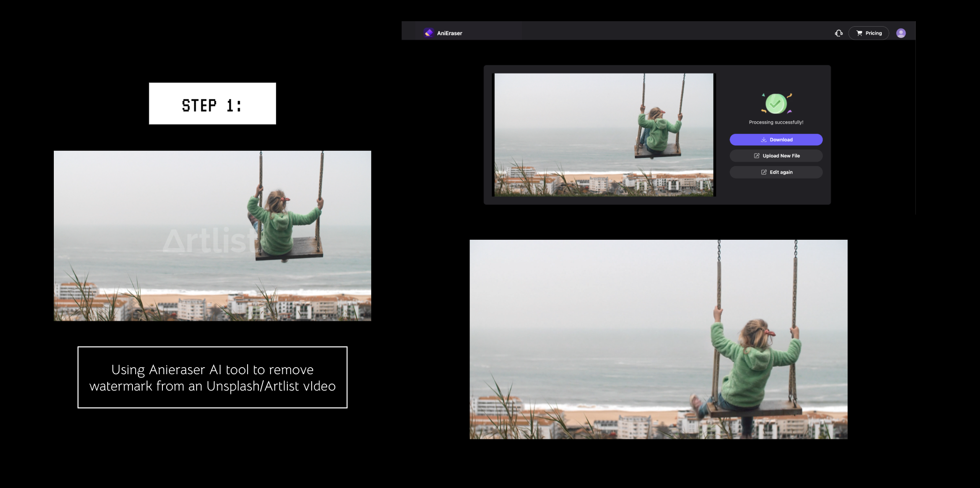Screen dimensions: 980x488
Task: Click the processed video preview in AniEraser
Action: 604,134
